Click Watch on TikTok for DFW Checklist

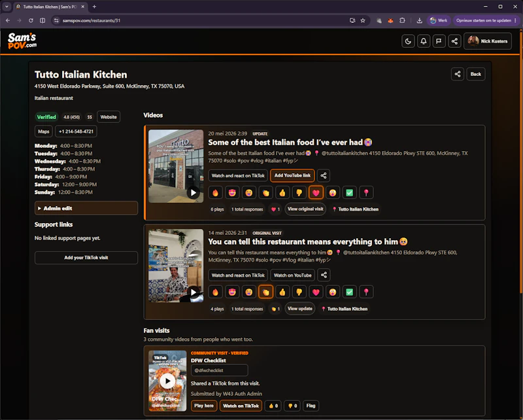click(241, 406)
